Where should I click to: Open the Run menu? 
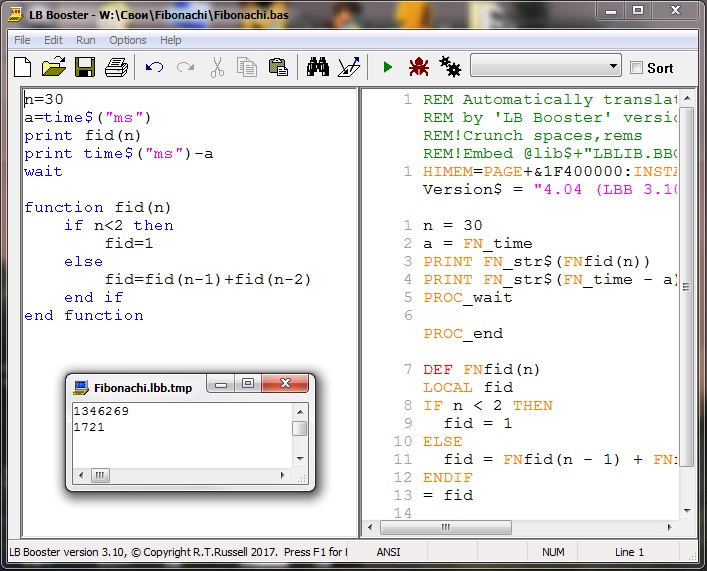[x=86, y=40]
